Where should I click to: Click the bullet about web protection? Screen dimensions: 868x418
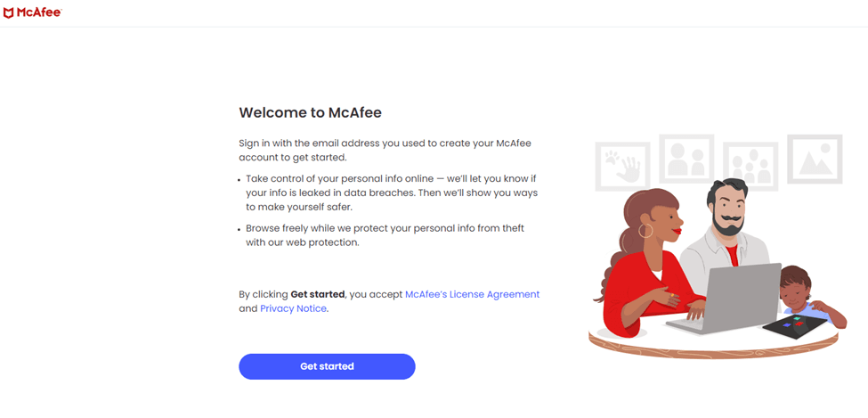pyautogui.click(x=392, y=234)
